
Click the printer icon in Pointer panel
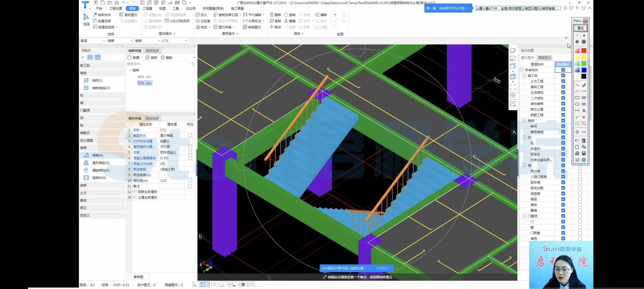577,153
